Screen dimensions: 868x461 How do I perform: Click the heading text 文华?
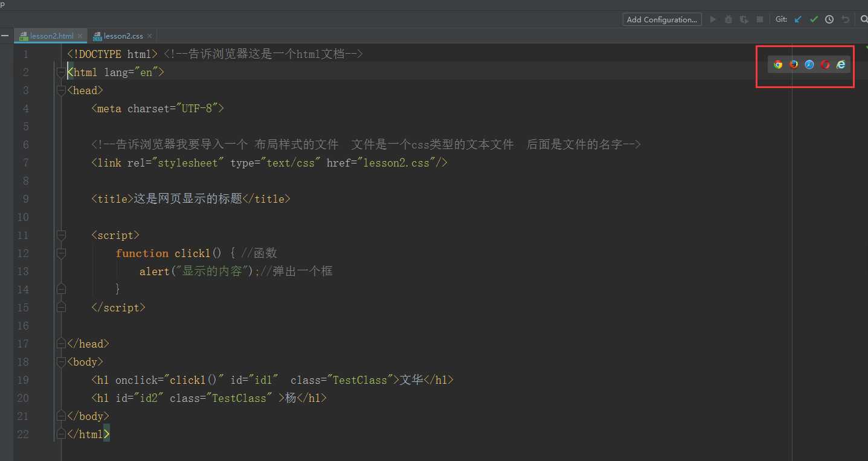(x=411, y=380)
